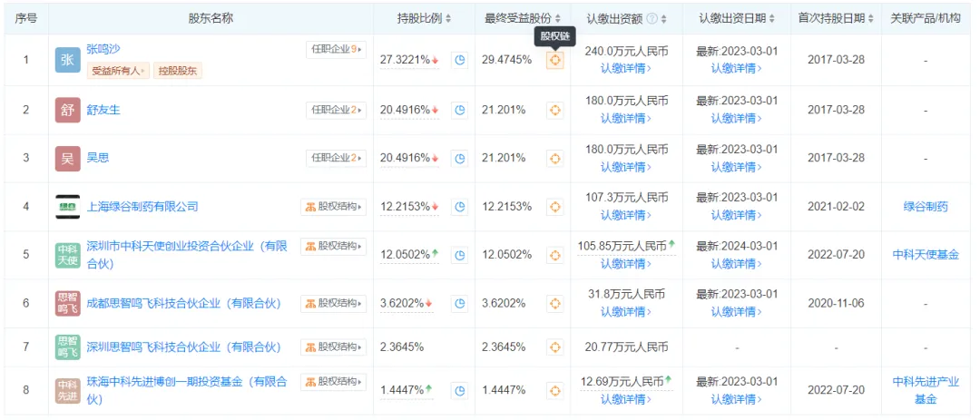Open equity chain icon for 舒友生
Screen dimensions: 980x420
coord(554,110)
